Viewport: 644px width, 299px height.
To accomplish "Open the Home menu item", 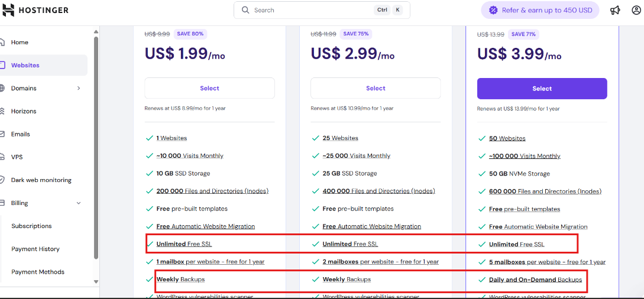I will click(x=20, y=42).
